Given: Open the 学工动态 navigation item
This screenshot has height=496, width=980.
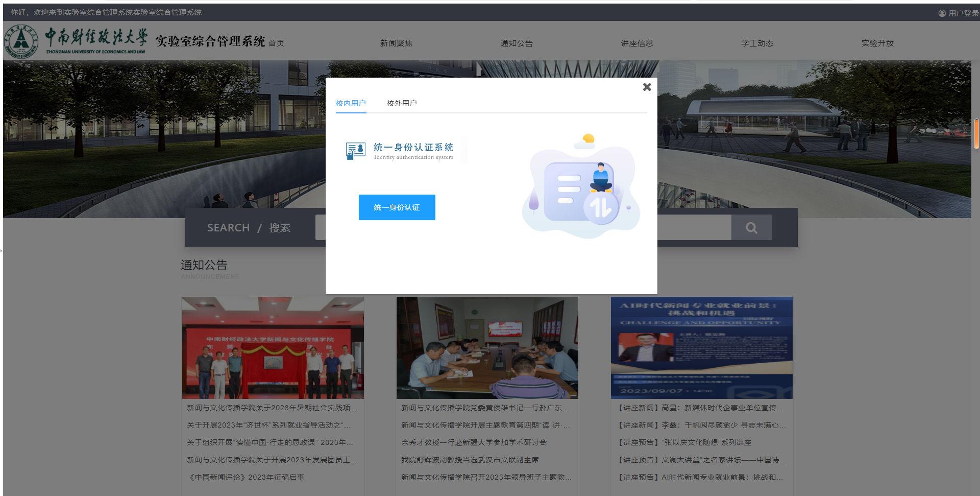Looking at the screenshot, I should 757,43.
